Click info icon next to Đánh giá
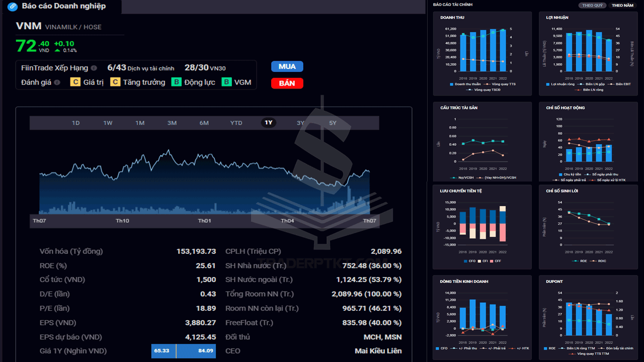The height and width of the screenshot is (362, 644). tap(57, 82)
